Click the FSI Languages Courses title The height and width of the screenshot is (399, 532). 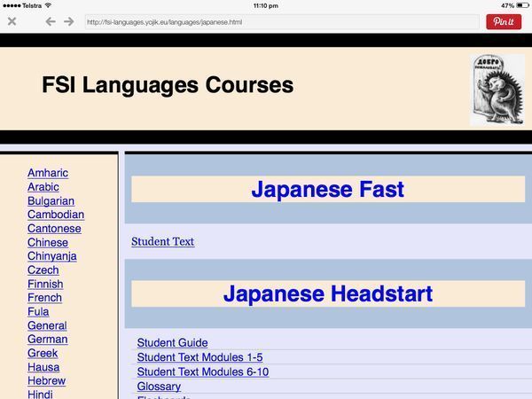point(168,85)
